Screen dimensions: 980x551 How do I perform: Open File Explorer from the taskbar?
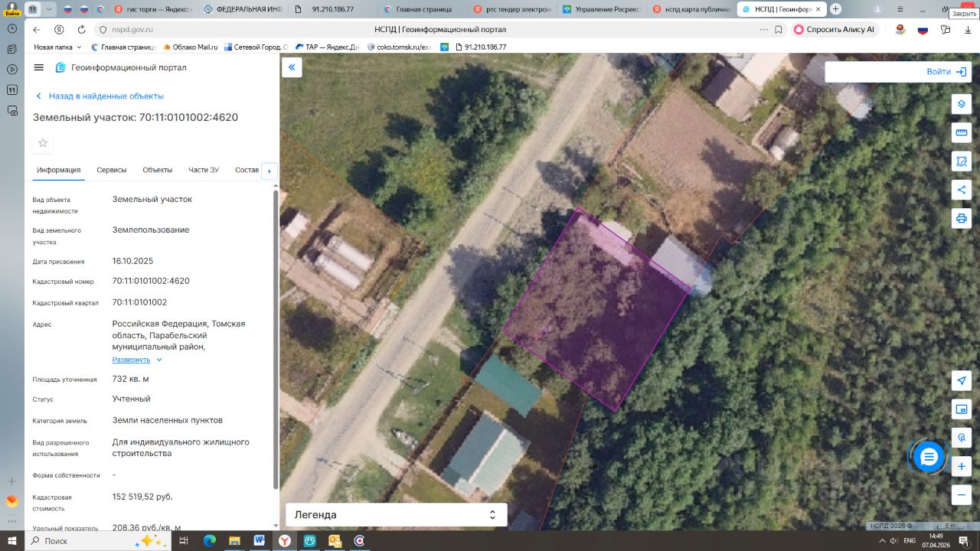point(234,540)
